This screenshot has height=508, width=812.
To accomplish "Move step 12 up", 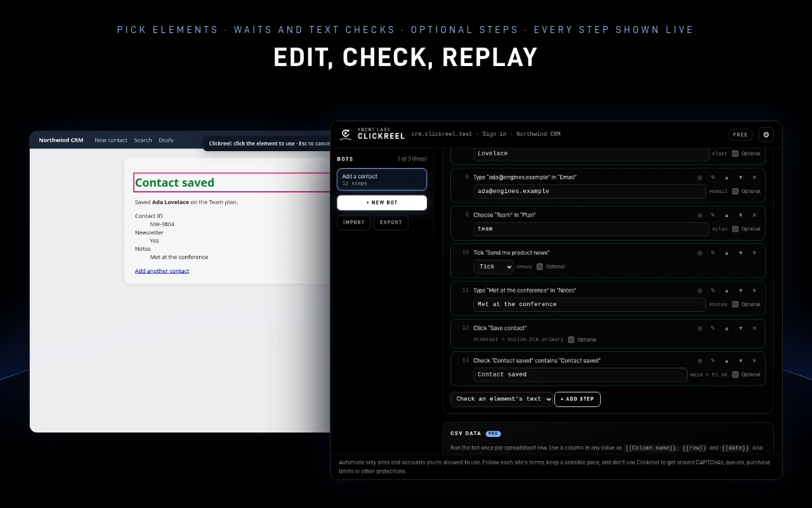I will pyautogui.click(x=727, y=328).
